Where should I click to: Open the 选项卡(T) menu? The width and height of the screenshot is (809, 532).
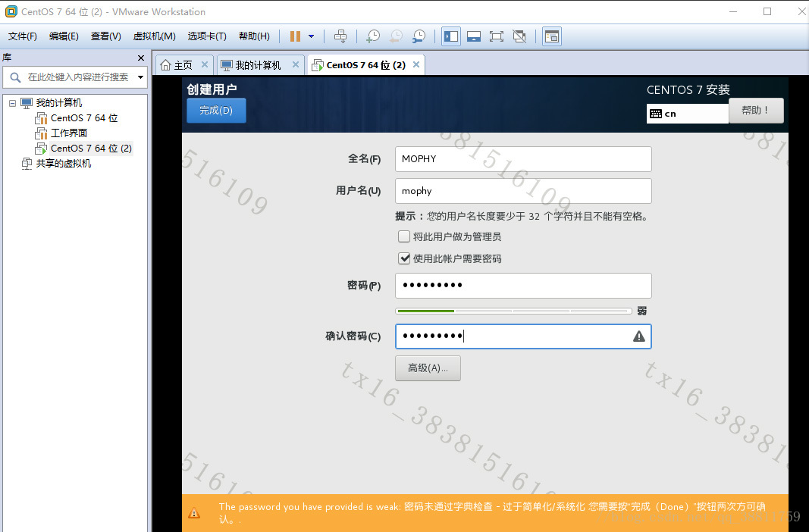pyautogui.click(x=207, y=36)
